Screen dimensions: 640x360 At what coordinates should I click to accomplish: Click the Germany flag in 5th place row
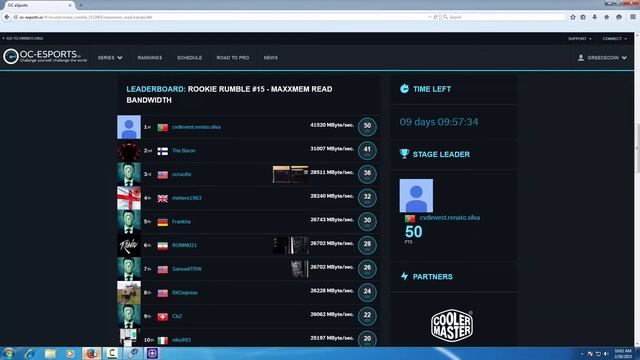[162, 222]
